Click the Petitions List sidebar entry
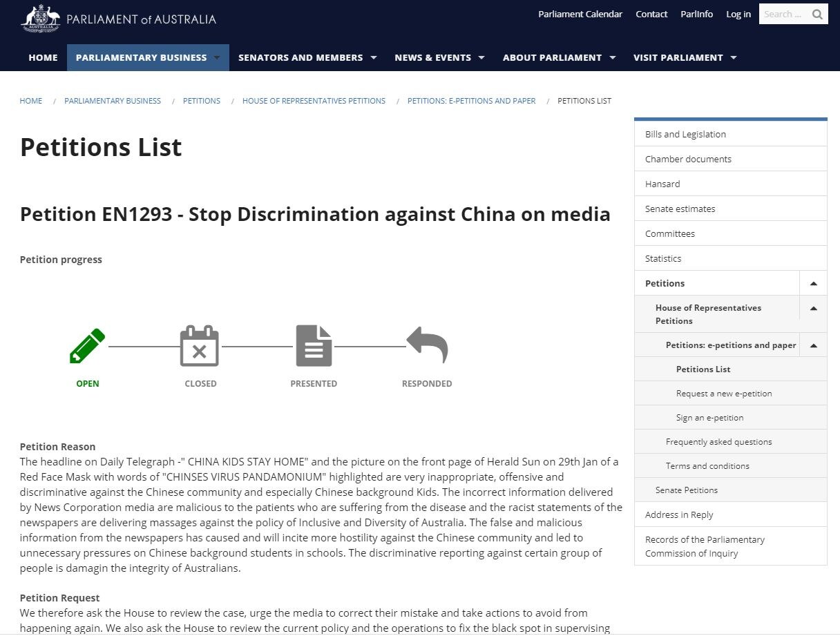This screenshot has height=636, width=840. (703, 369)
